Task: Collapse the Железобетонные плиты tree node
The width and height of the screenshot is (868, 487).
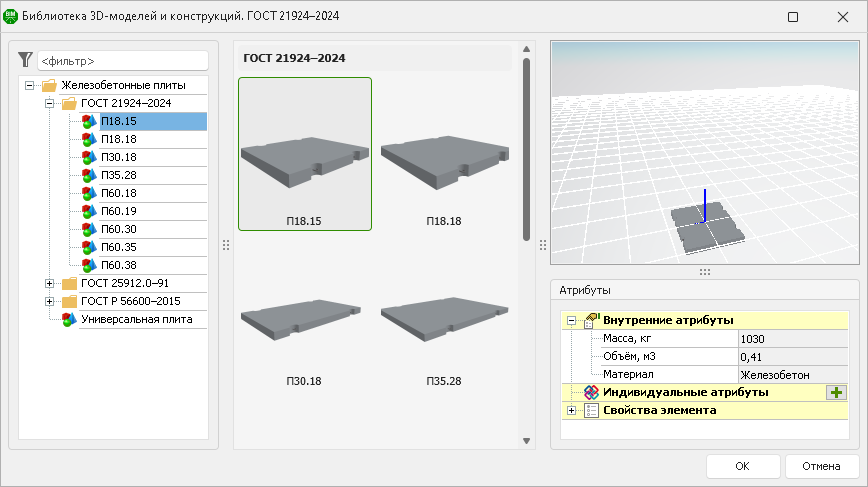Action: click(x=29, y=85)
